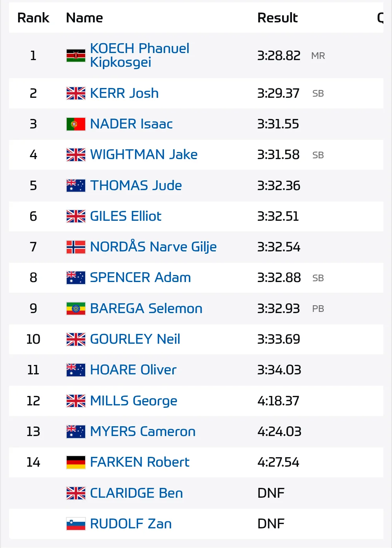Open HOARE Oliver athlete link

(133, 370)
